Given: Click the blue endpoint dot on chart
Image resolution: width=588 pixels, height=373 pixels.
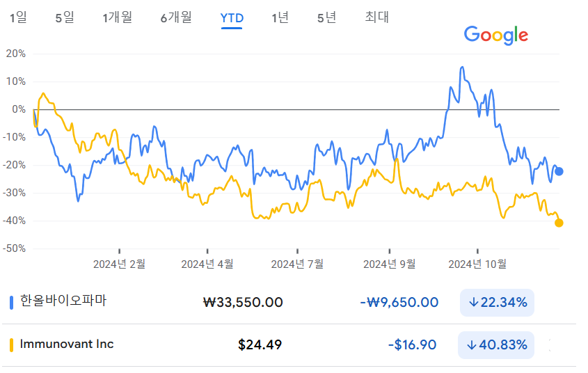Looking at the screenshot, I should point(559,172).
